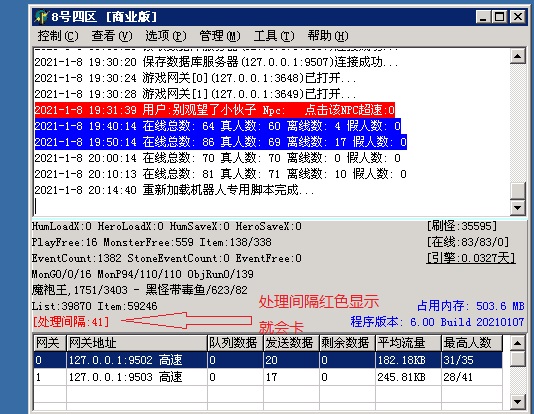Click the 最高人数 column header
The width and height of the screenshot is (534, 414).
pos(472,343)
